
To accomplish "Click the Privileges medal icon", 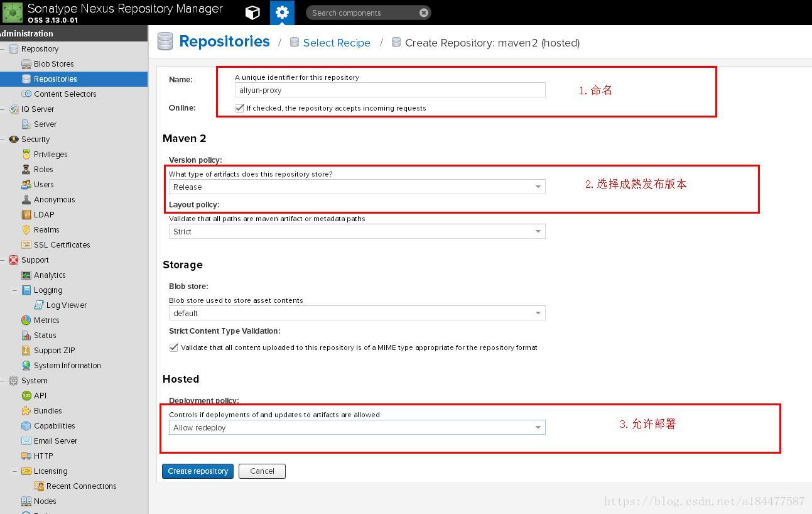I will (x=26, y=155).
